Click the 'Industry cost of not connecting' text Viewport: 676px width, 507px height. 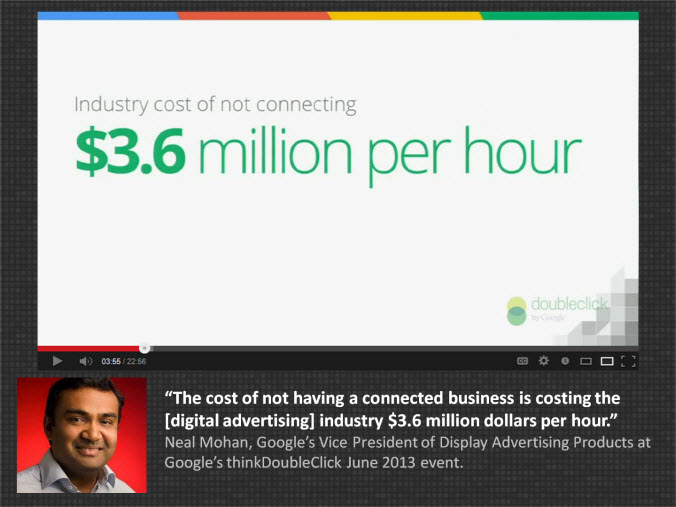(215, 104)
